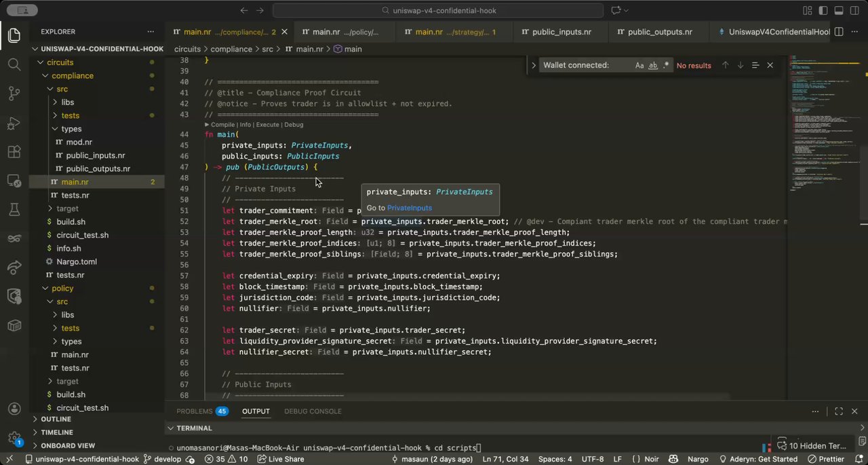Screen dimensions: 868x465
Task: Expand the replace field chevron
Action: tap(534, 65)
